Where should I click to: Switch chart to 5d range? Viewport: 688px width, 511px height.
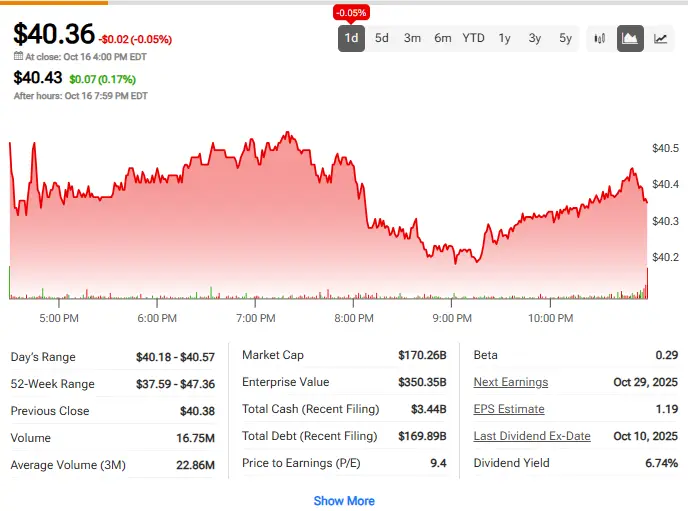[382, 39]
